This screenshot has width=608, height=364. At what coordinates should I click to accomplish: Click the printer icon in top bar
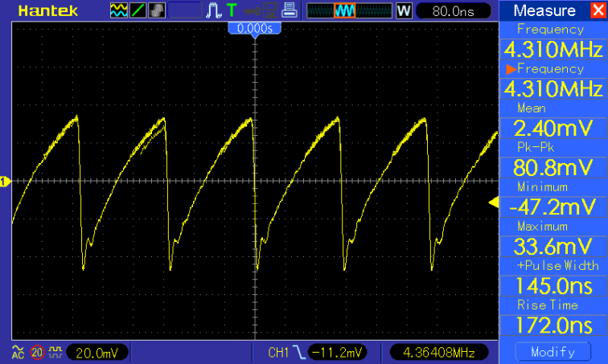tap(290, 11)
